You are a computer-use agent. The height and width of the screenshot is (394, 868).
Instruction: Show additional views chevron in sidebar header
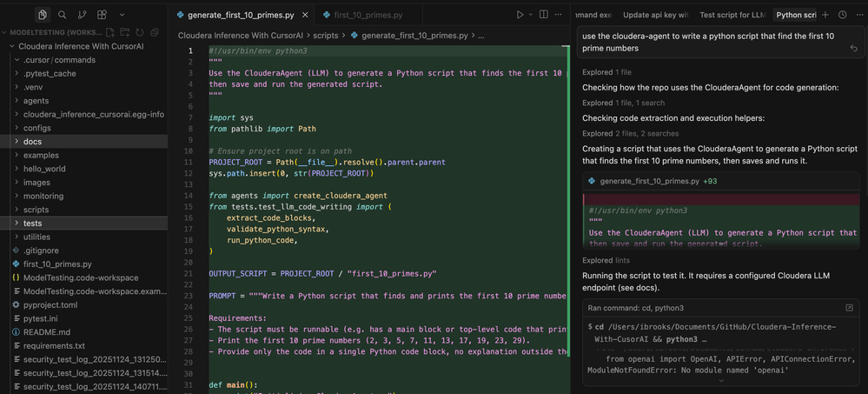click(x=122, y=15)
